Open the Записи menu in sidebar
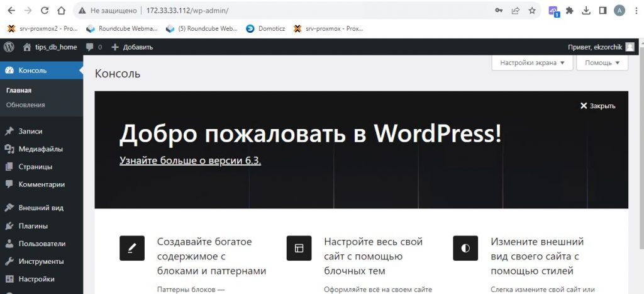Screen dimensions: 644x294 click(30, 132)
